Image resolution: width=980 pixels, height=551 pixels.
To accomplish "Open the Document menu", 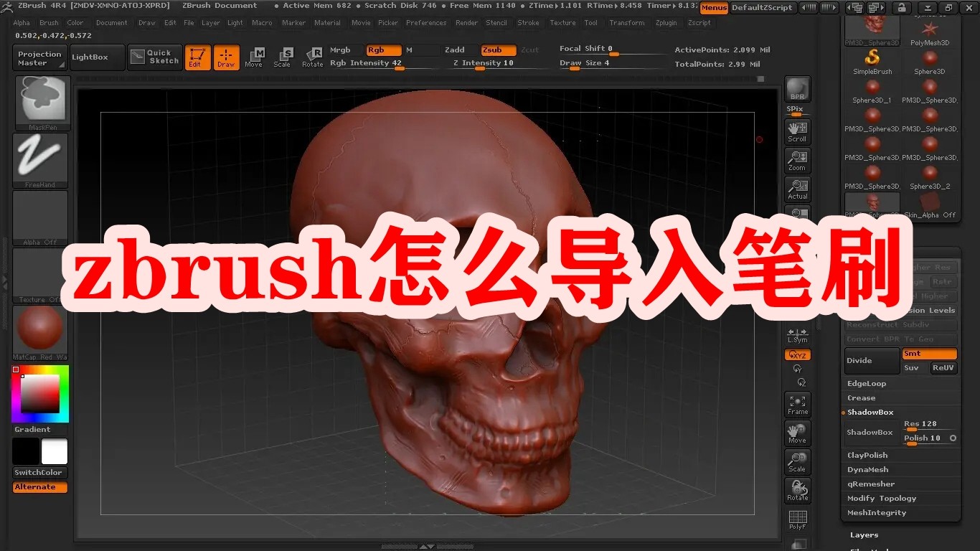I will click(x=112, y=23).
